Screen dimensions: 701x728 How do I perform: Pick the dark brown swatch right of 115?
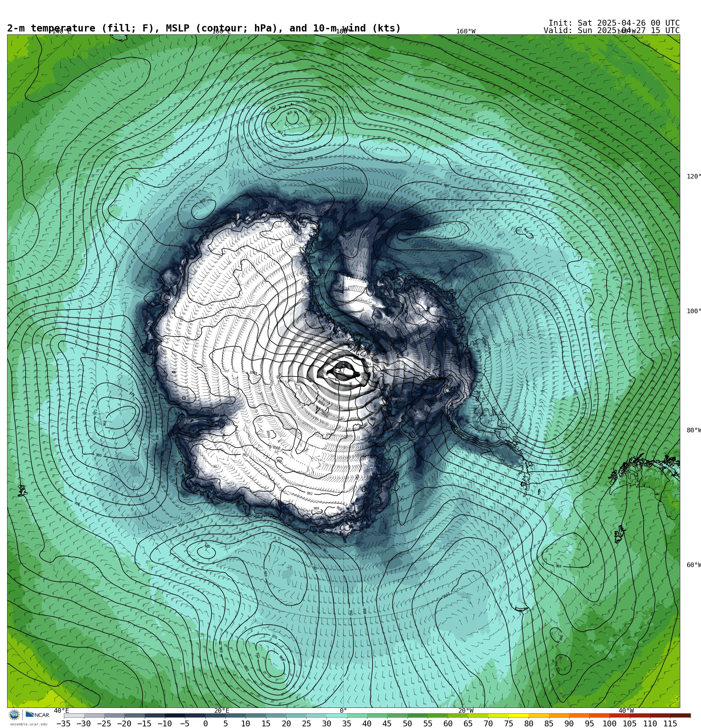(x=681, y=715)
